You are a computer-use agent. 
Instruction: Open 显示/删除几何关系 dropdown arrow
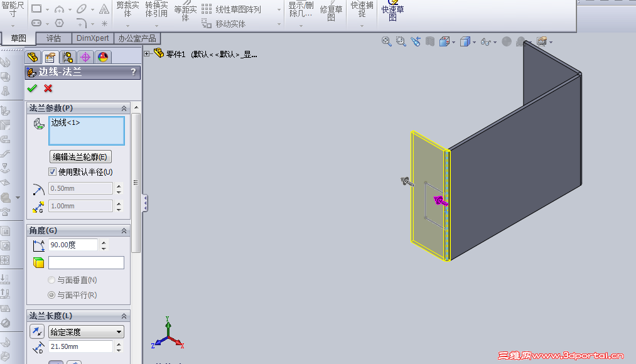point(301,26)
